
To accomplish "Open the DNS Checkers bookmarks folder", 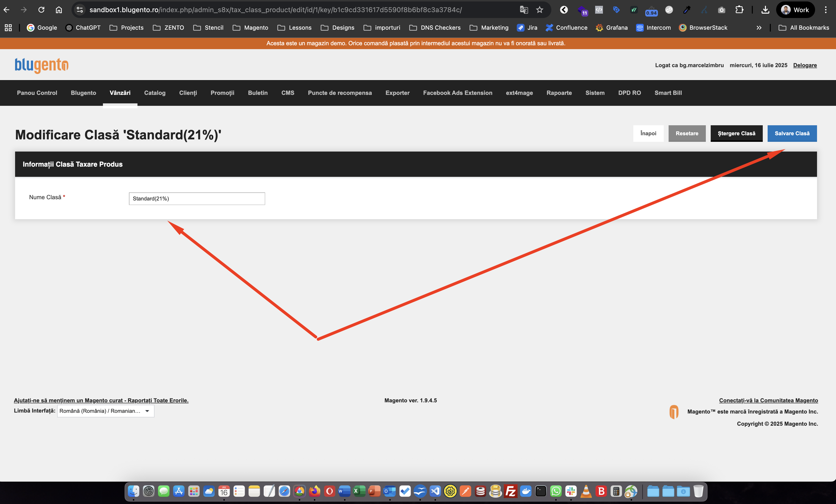I will coord(435,27).
